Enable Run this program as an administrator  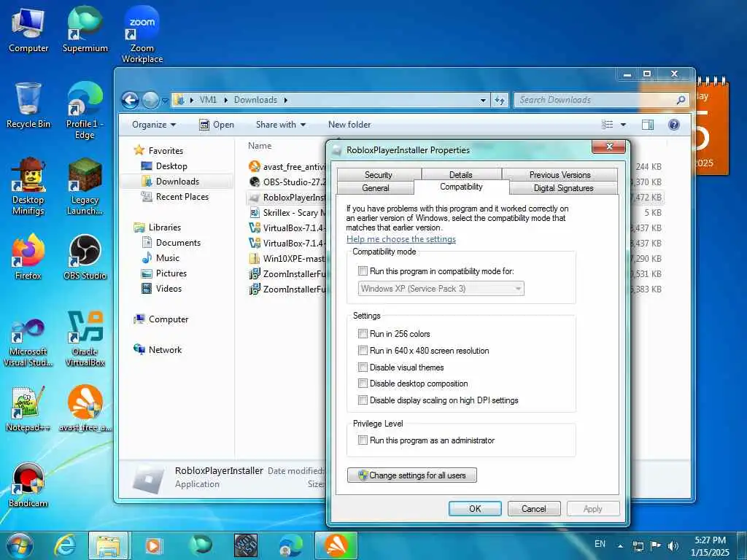coord(363,440)
